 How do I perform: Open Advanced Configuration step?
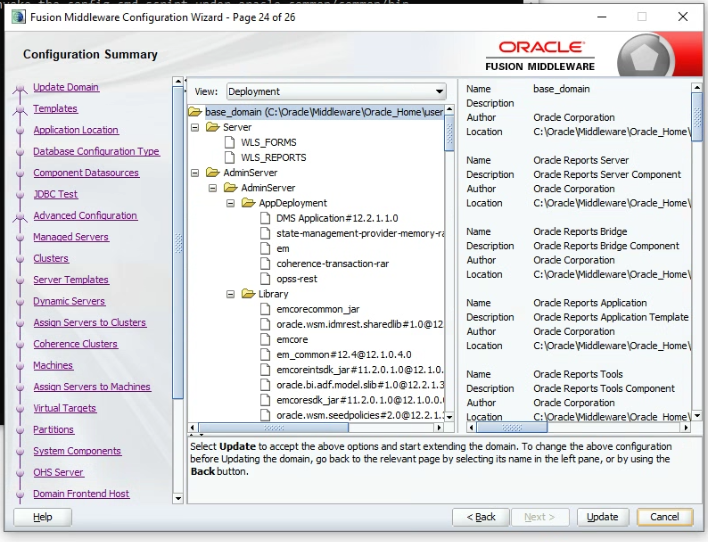pyautogui.click(x=85, y=215)
